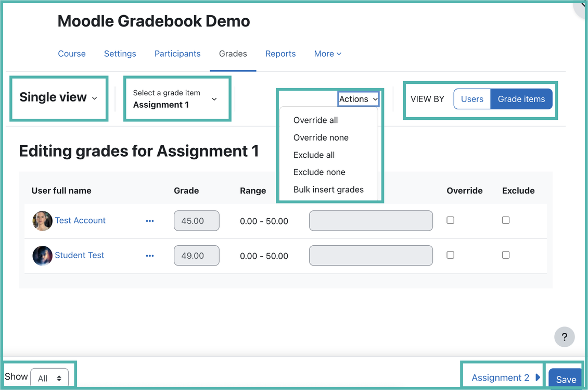Tick the Exclude checkbox for Test Account
The image size is (588, 390).
click(506, 220)
